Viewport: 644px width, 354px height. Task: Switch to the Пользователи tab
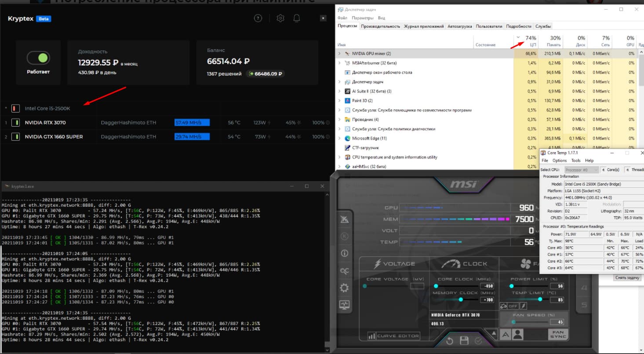coord(489,26)
